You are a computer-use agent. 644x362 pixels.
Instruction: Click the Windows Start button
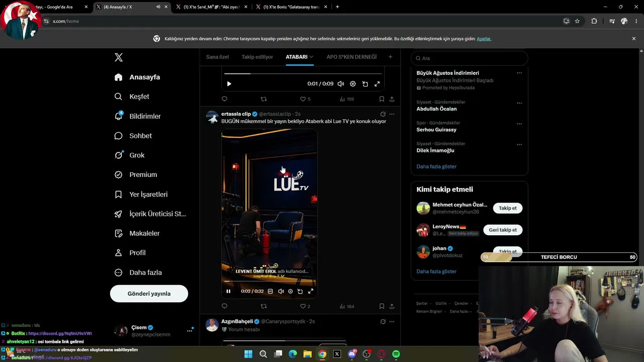click(248, 354)
